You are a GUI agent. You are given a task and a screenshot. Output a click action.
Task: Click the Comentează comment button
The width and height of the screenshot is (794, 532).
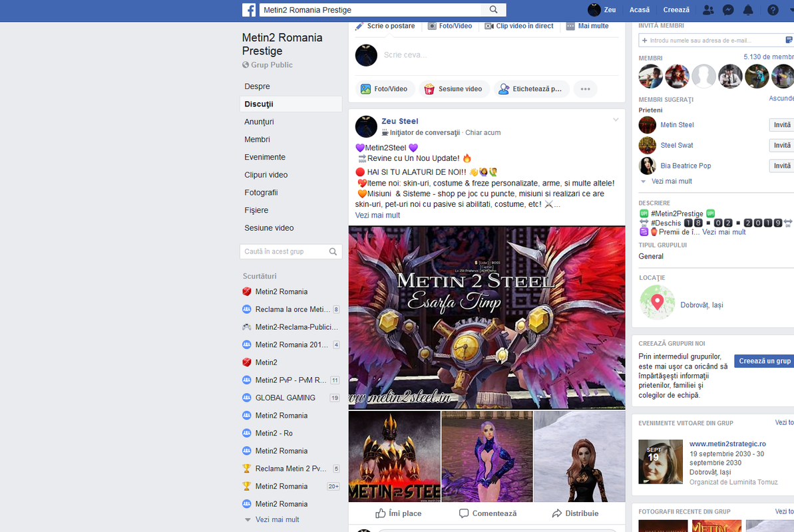click(x=488, y=513)
